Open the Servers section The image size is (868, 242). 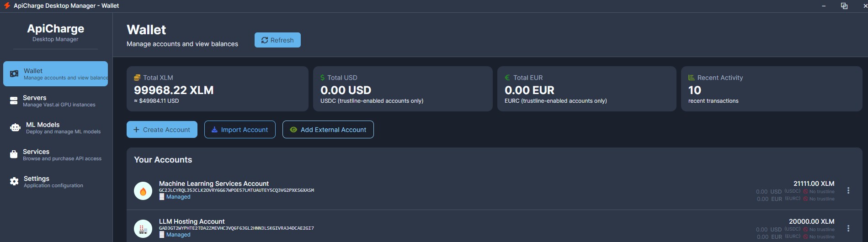(59, 101)
